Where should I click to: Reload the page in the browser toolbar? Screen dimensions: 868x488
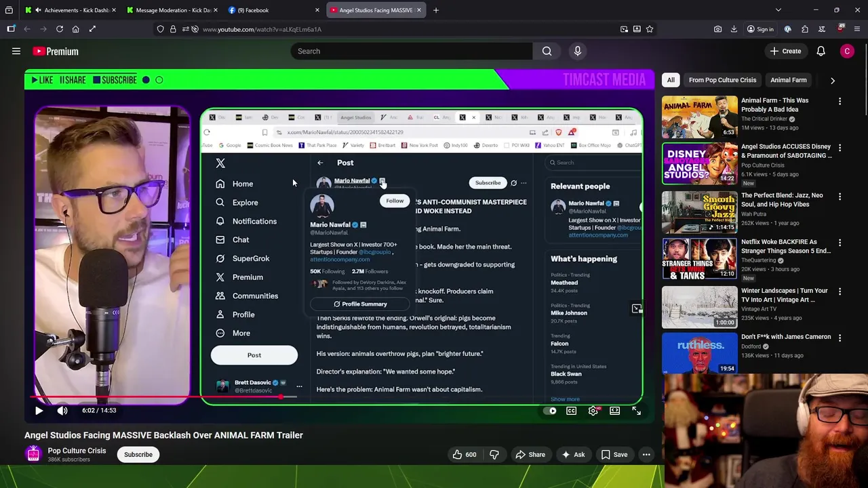click(60, 29)
